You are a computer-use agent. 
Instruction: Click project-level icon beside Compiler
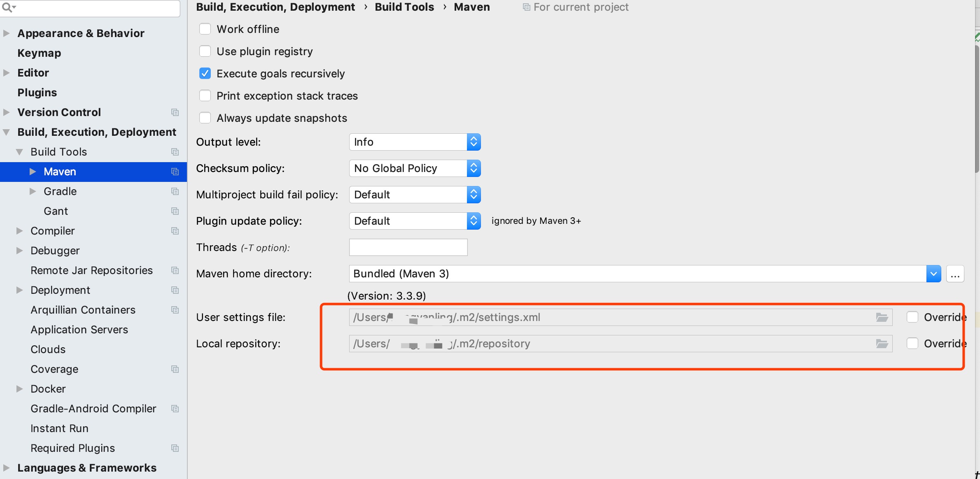pyautogui.click(x=175, y=231)
